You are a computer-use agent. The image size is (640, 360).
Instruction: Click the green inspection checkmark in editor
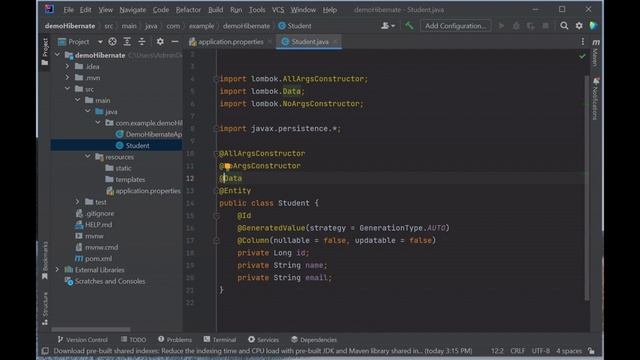click(582, 56)
